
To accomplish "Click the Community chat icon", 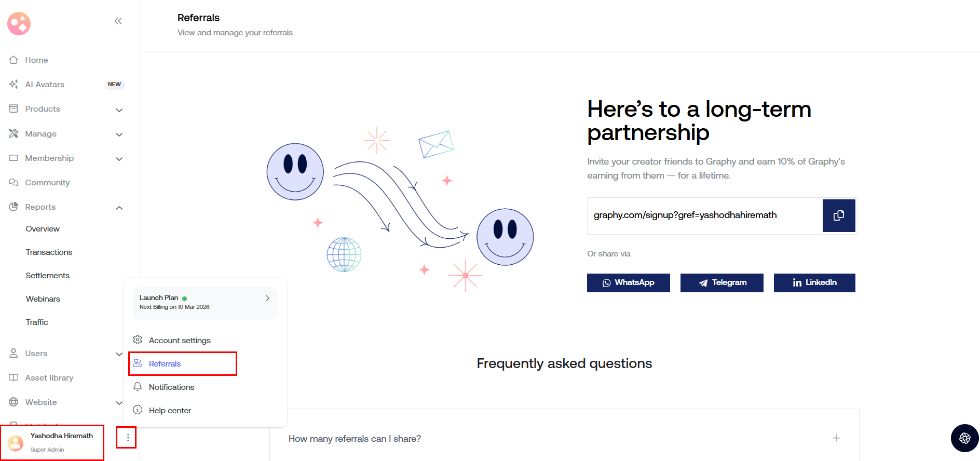I will pyautogui.click(x=14, y=183).
